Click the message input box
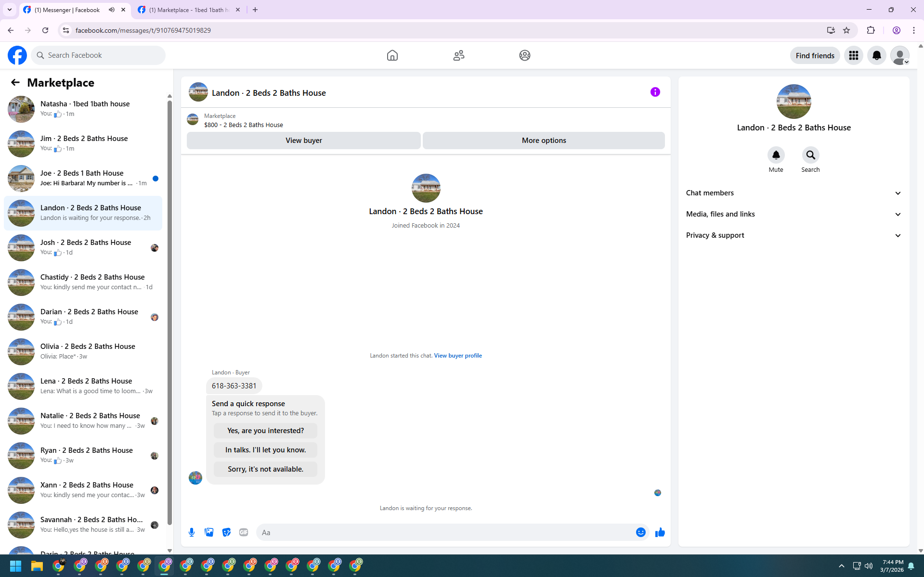 (445, 532)
